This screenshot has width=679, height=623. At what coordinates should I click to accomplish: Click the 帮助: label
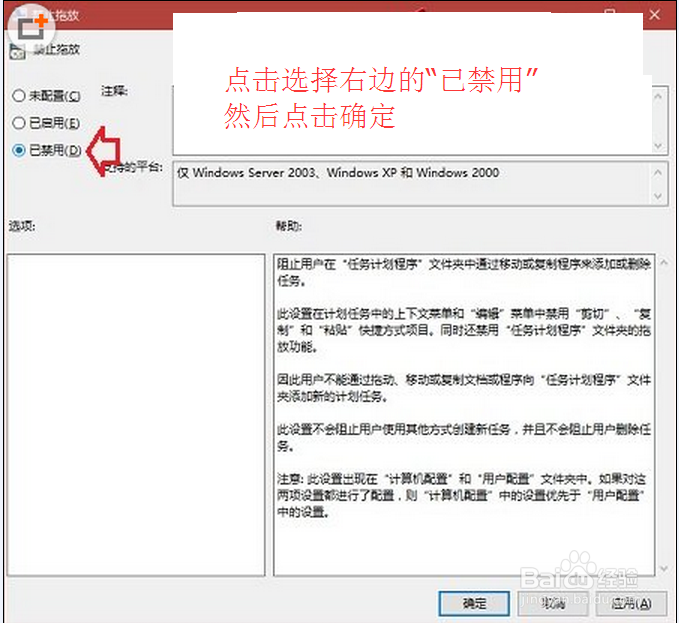[289, 226]
